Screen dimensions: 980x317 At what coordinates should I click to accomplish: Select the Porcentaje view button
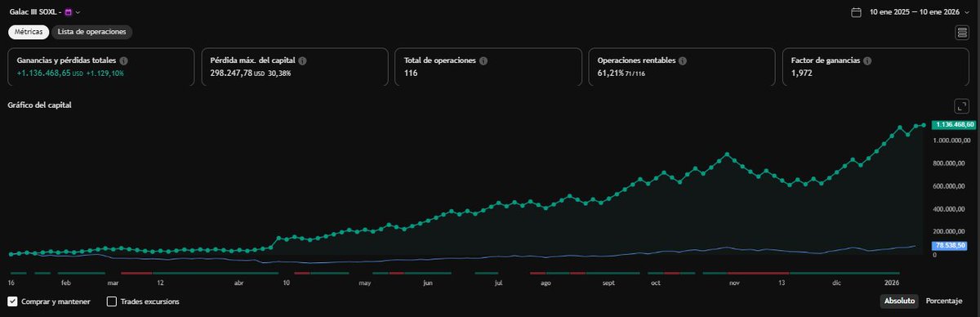pyautogui.click(x=944, y=301)
